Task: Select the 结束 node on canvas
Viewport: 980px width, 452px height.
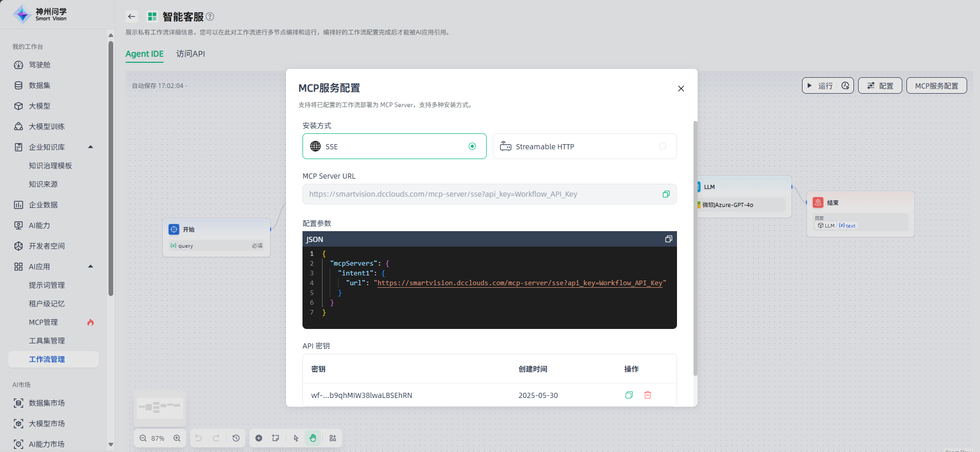Action: (860, 214)
